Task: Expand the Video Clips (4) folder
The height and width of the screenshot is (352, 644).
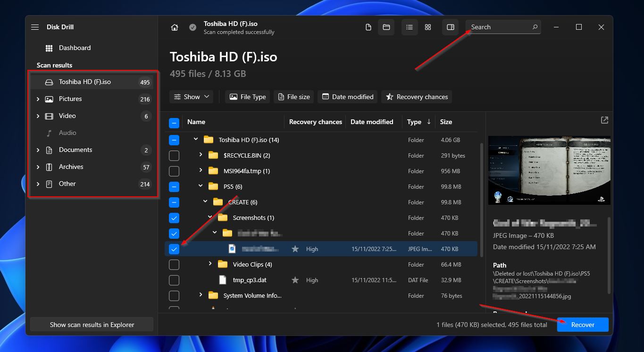Action: [x=210, y=264]
